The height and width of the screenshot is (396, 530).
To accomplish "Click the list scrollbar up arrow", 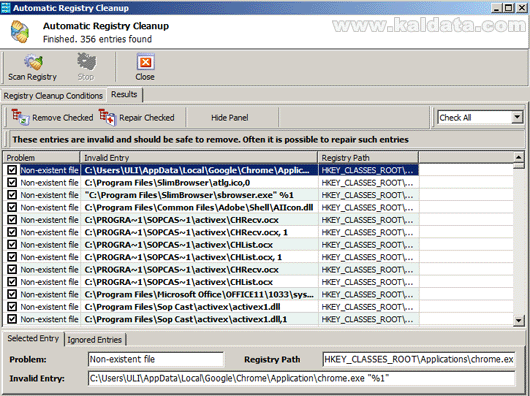I will coord(519,157).
